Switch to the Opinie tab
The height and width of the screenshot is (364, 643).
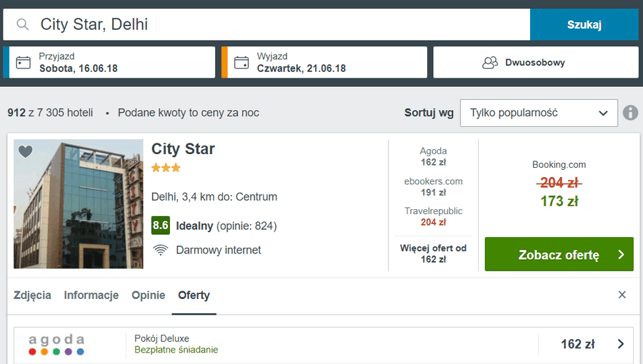coord(148,295)
